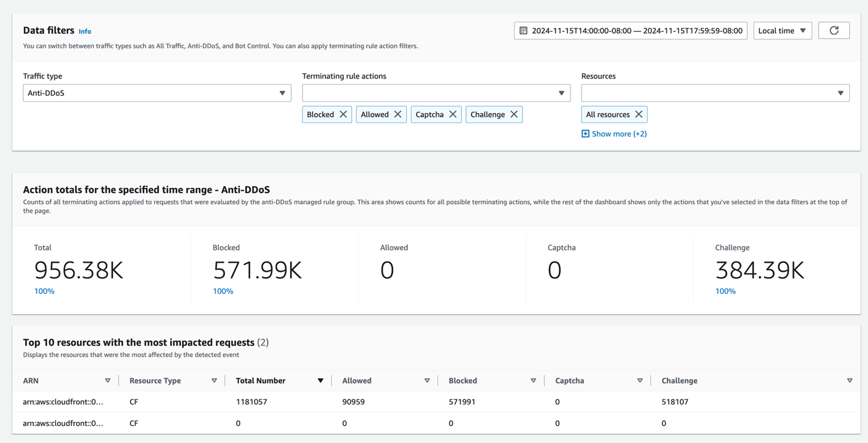Remove the All resources tag

click(639, 114)
